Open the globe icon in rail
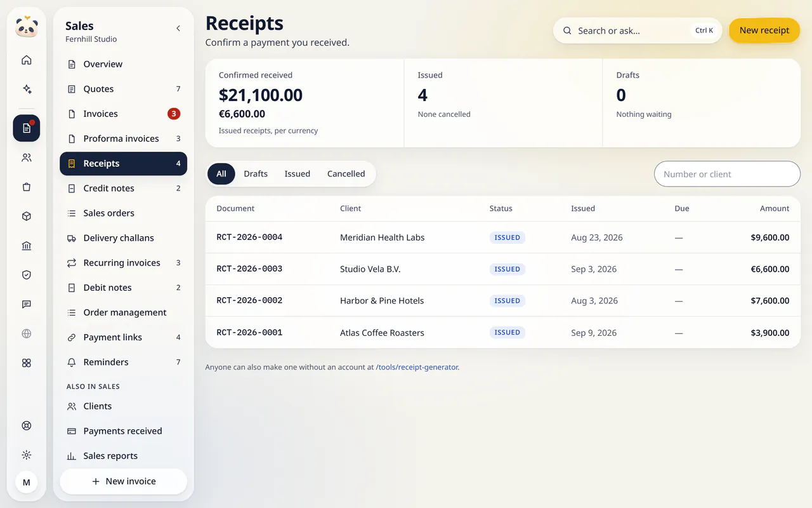812x508 pixels. click(27, 333)
